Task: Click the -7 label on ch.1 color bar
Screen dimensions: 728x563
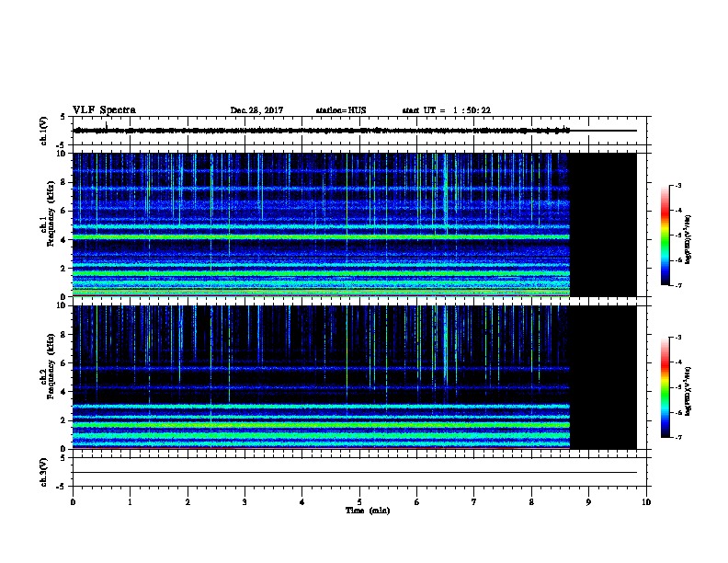Action: (678, 285)
